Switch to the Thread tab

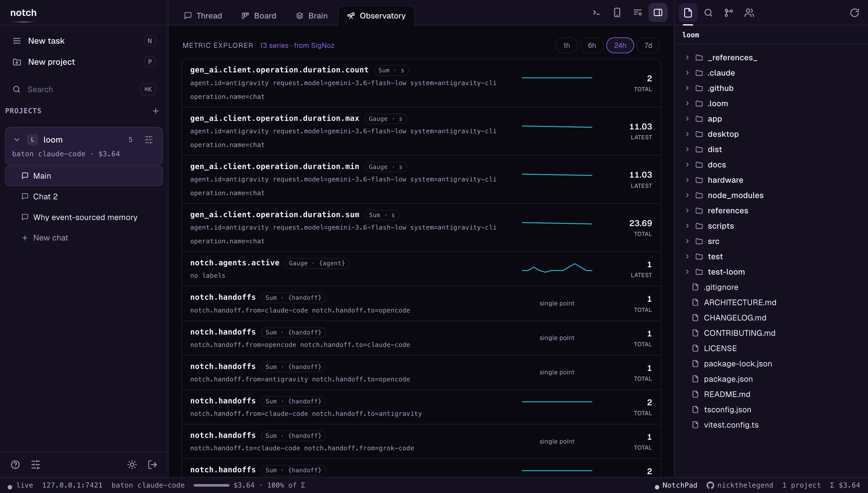coord(203,16)
